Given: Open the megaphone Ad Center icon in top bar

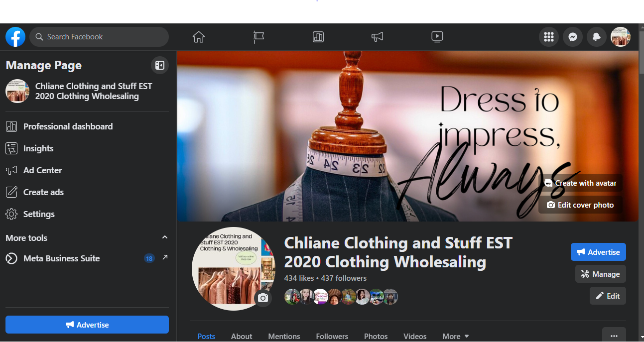Looking at the screenshot, I should 378,37.
